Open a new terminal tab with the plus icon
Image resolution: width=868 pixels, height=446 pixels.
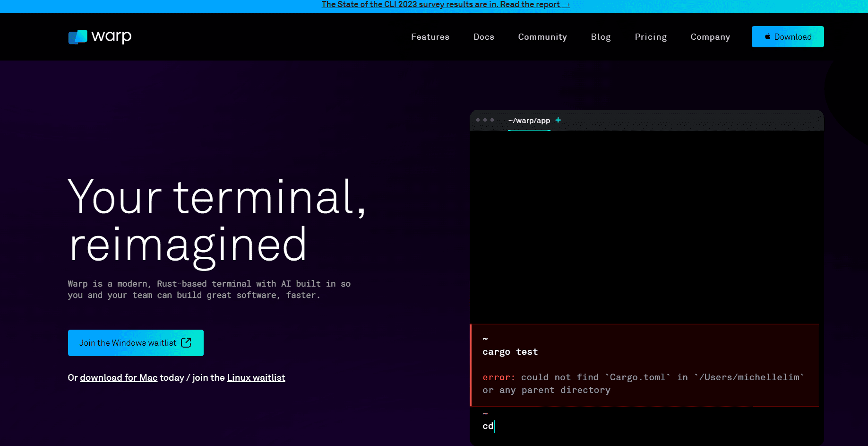pos(558,120)
